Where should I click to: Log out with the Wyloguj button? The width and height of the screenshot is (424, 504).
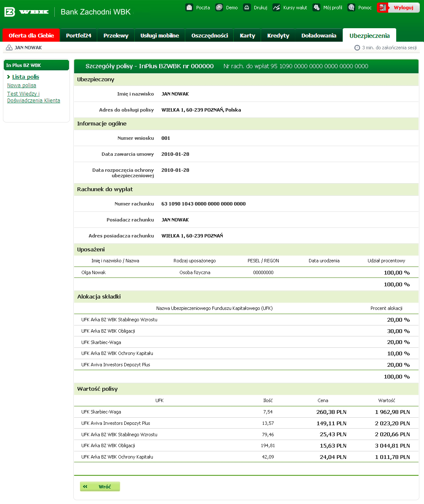point(398,8)
